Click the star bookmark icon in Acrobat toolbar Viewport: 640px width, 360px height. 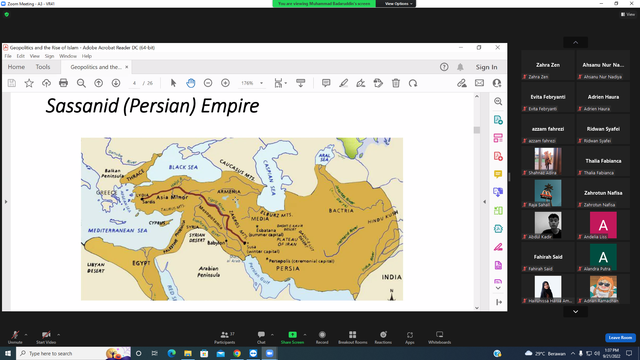tap(29, 83)
